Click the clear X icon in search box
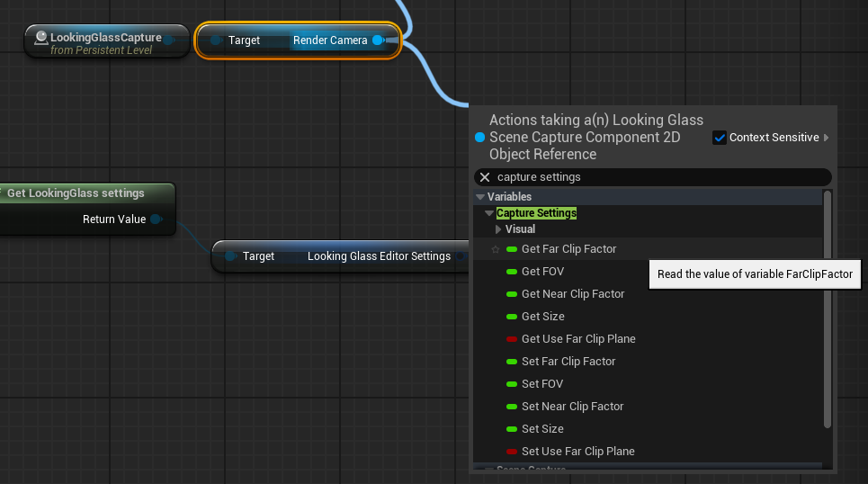868x484 pixels. tap(485, 177)
